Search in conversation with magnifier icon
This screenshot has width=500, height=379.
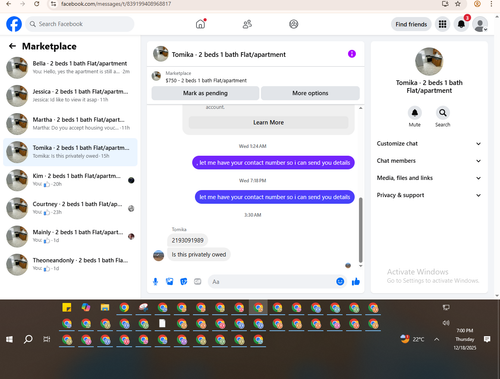tap(443, 113)
